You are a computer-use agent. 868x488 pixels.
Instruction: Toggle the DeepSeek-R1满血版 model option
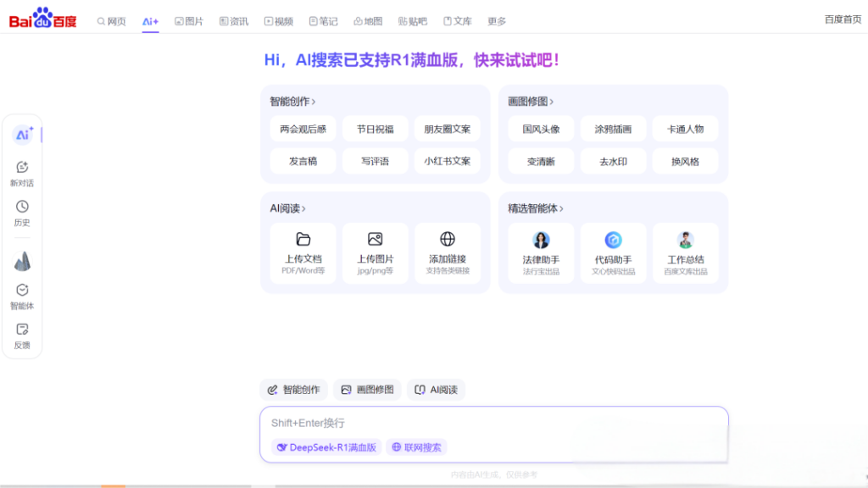(x=326, y=447)
